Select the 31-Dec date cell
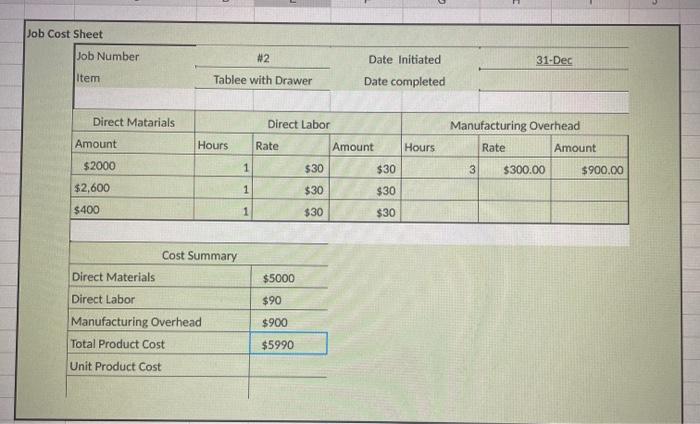Screen dimensions: 700x424 [554, 60]
